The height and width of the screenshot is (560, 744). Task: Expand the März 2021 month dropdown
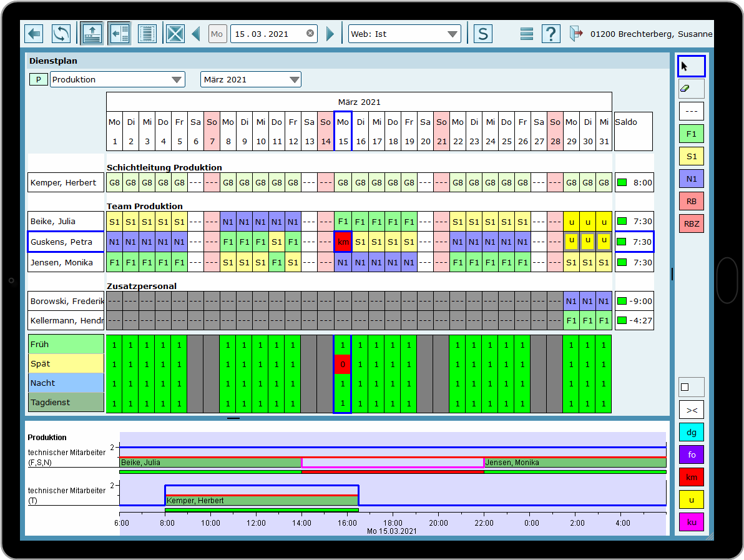250,79
